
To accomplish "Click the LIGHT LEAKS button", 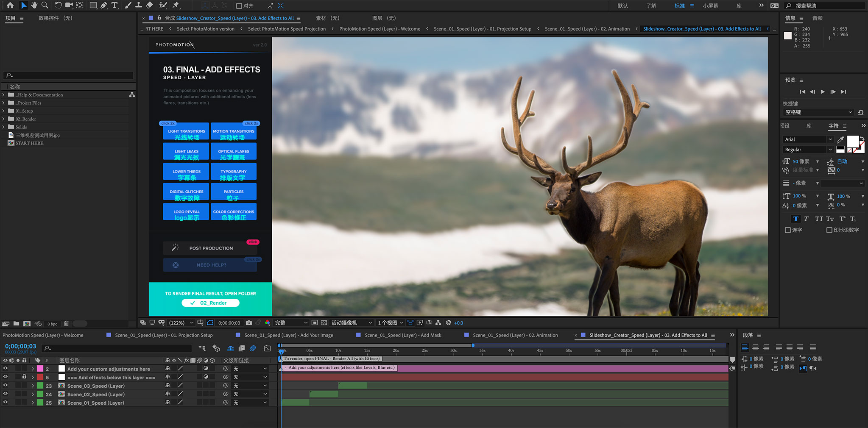I will (186, 151).
